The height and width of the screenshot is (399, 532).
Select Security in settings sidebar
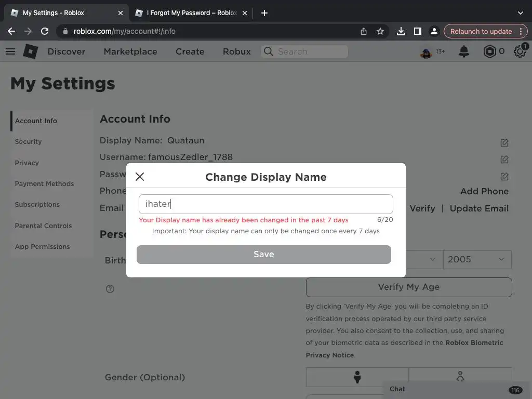click(x=28, y=142)
